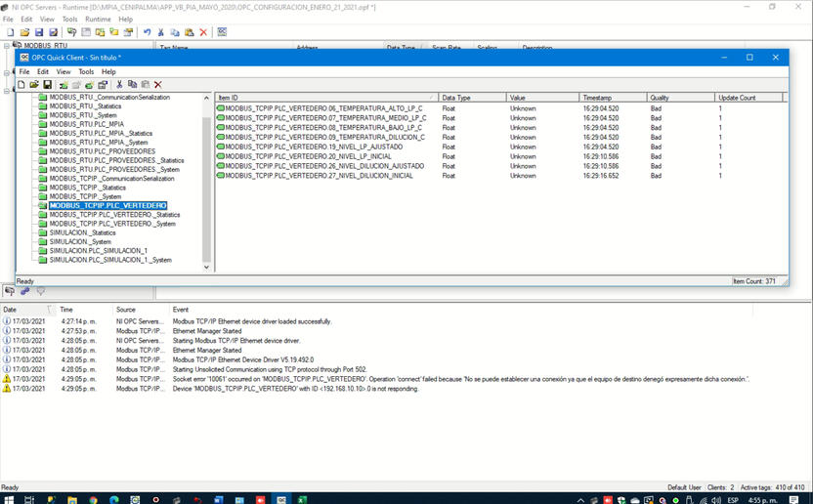Select SIMULACION.PLC_SIMULACION_1 group in tree
The height and width of the screenshot is (504, 813).
tap(99, 250)
